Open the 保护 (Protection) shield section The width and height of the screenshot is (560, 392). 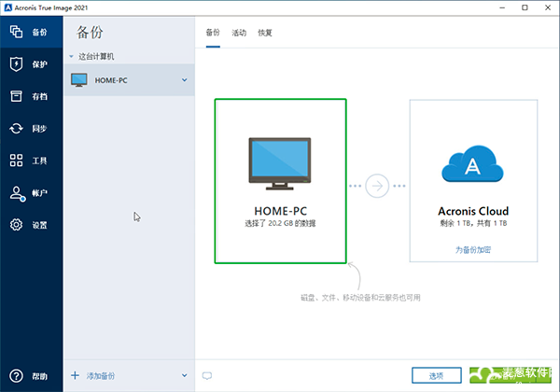click(x=28, y=64)
